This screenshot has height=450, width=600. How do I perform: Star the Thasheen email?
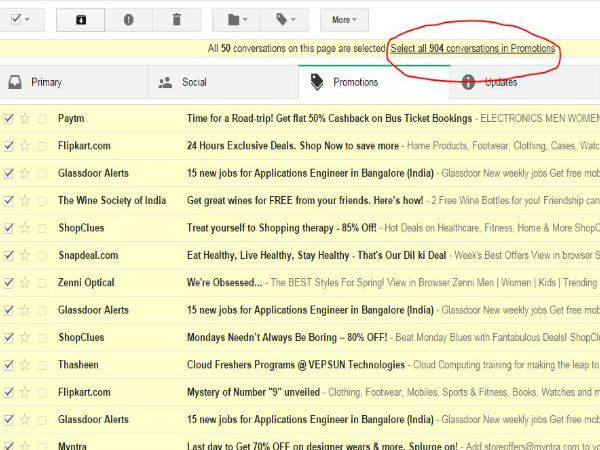pyautogui.click(x=25, y=365)
